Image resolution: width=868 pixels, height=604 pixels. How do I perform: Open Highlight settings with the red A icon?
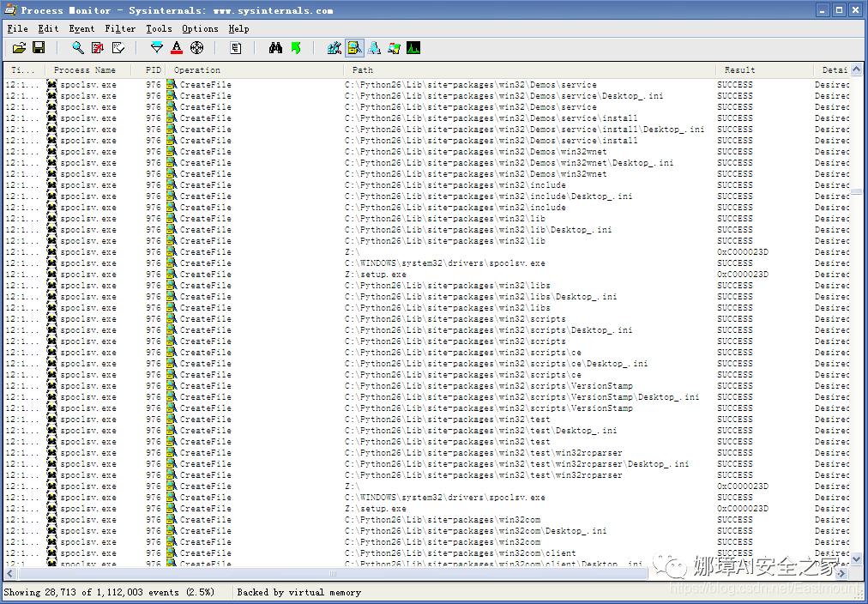[x=177, y=48]
